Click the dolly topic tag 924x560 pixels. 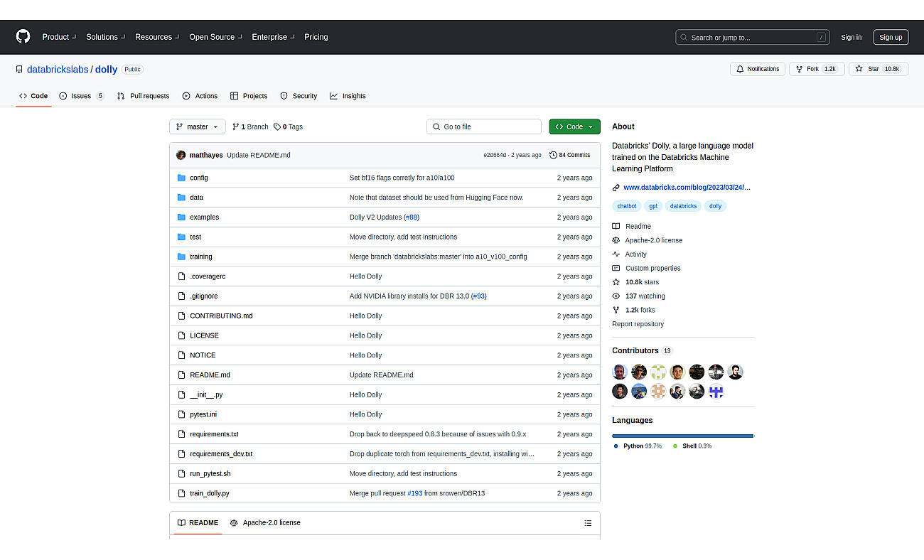(715, 206)
